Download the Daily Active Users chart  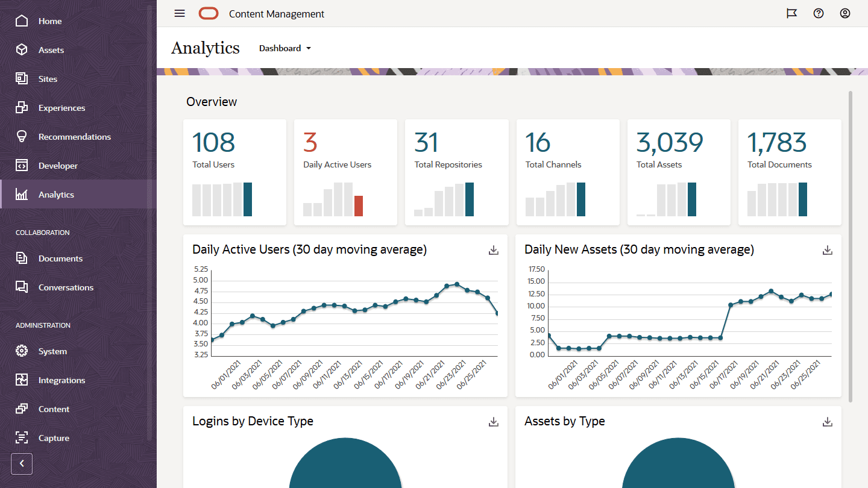tap(493, 249)
